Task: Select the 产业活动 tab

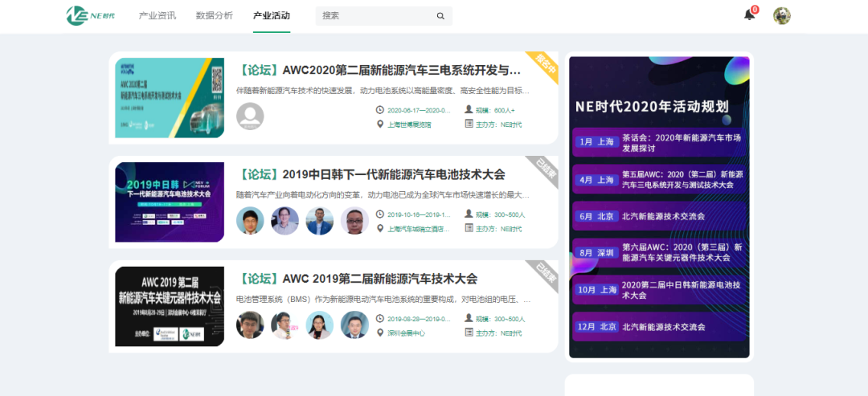Action: (x=272, y=15)
